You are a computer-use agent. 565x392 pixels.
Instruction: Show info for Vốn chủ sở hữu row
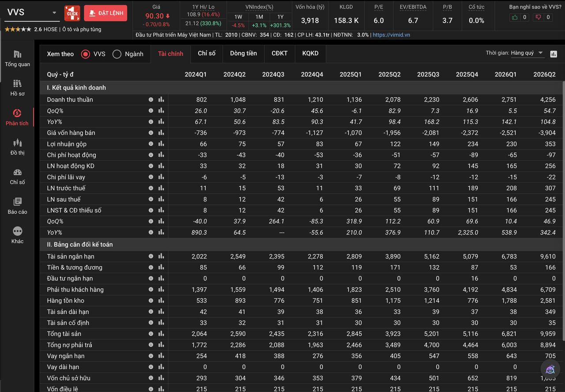click(x=151, y=378)
